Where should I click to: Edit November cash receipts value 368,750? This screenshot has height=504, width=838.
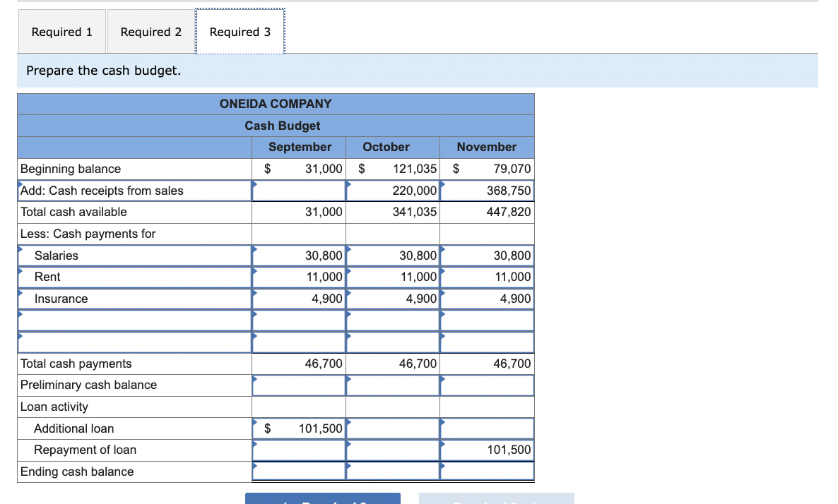[x=487, y=191]
